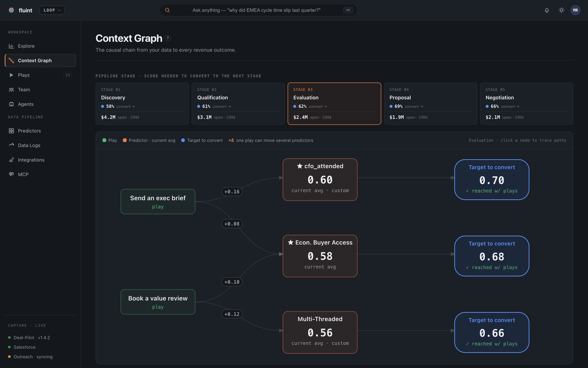Click the Plays triangle icon
Viewport: 588px width, 368px height.
click(x=11, y=75)
